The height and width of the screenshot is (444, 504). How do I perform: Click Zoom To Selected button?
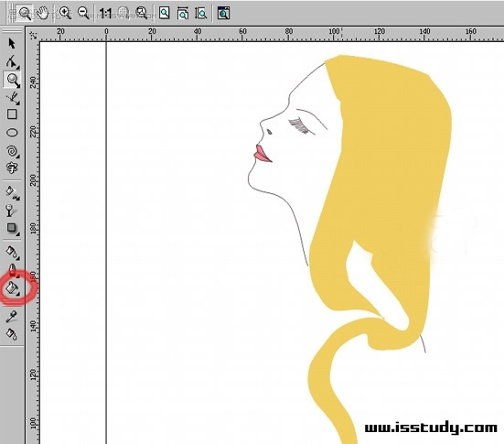[x=123, y=13]
